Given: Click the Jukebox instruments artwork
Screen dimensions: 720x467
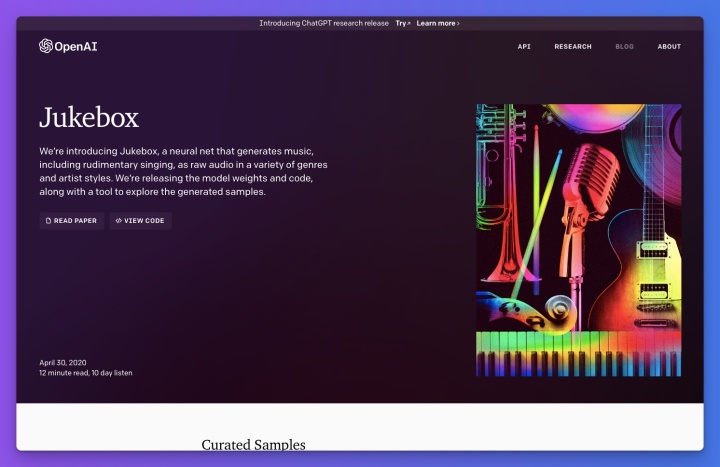Looking at the screenshot, I should point(579,240).
